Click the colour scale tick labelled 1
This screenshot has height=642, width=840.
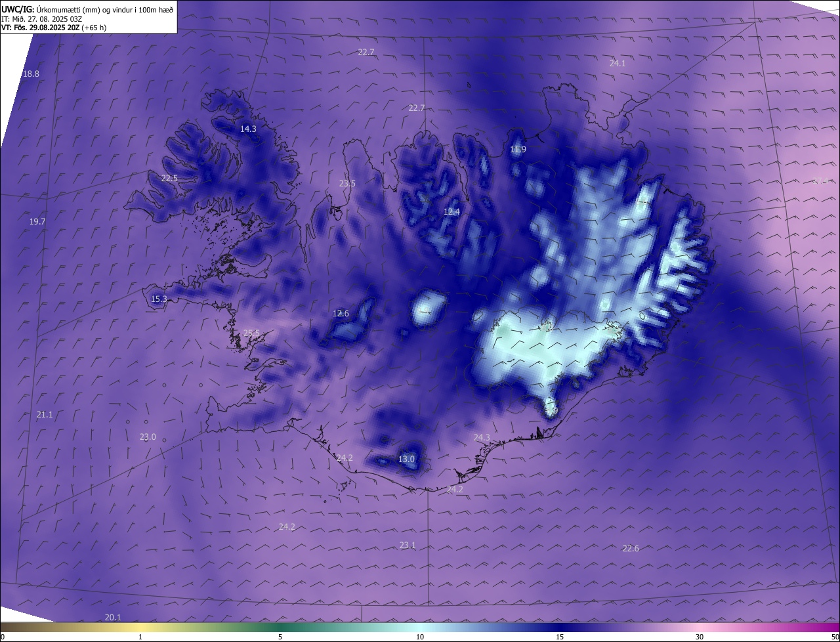click(x=140, y=637)
